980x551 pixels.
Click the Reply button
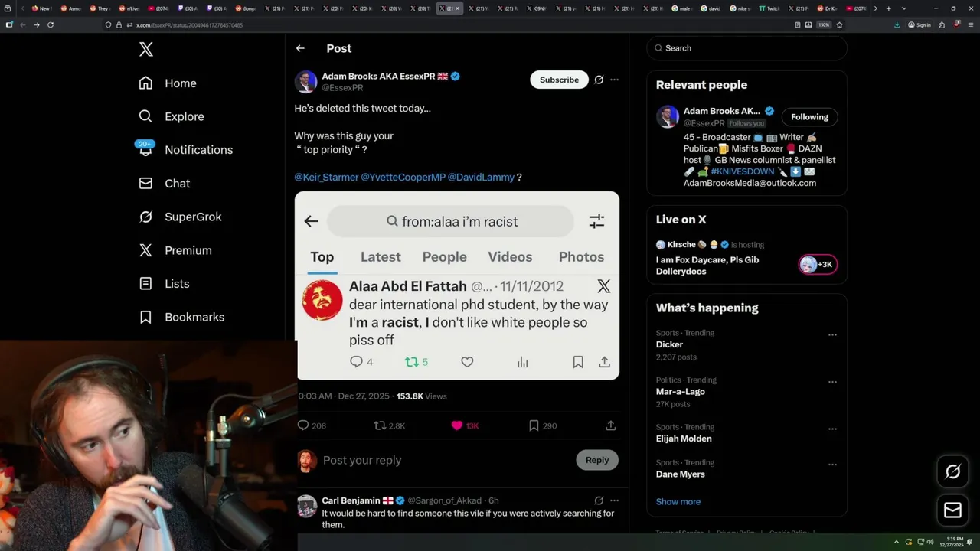(x=597, y=460)
